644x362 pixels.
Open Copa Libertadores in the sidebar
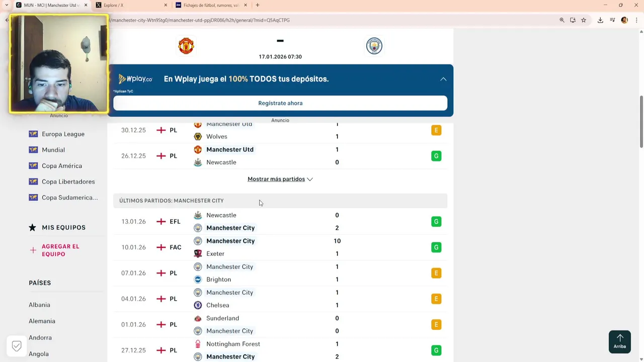point(68,182)
